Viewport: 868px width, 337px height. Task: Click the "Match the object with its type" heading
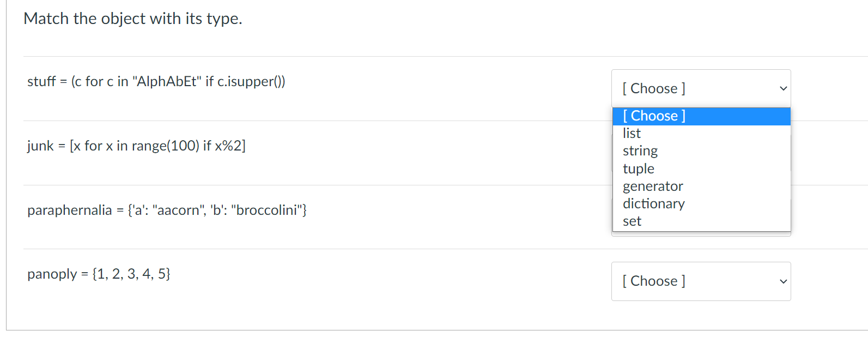pyautogui.click(x=132, y=18)
